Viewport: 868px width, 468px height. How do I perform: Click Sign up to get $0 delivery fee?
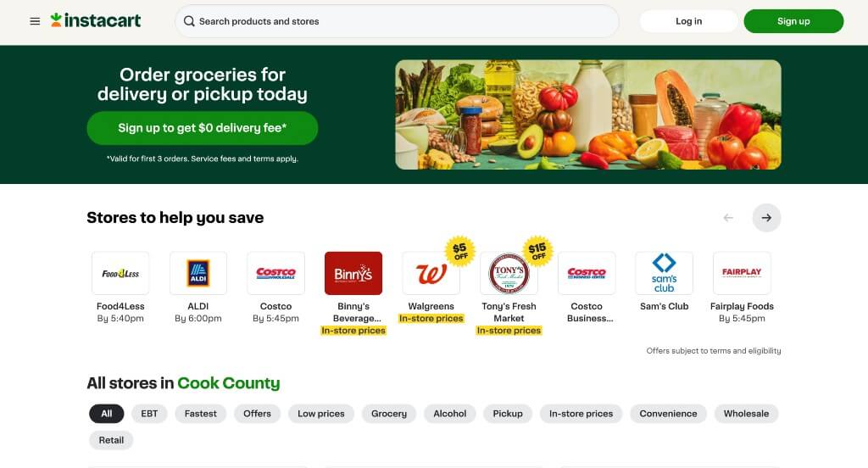(x=202, y=128)
